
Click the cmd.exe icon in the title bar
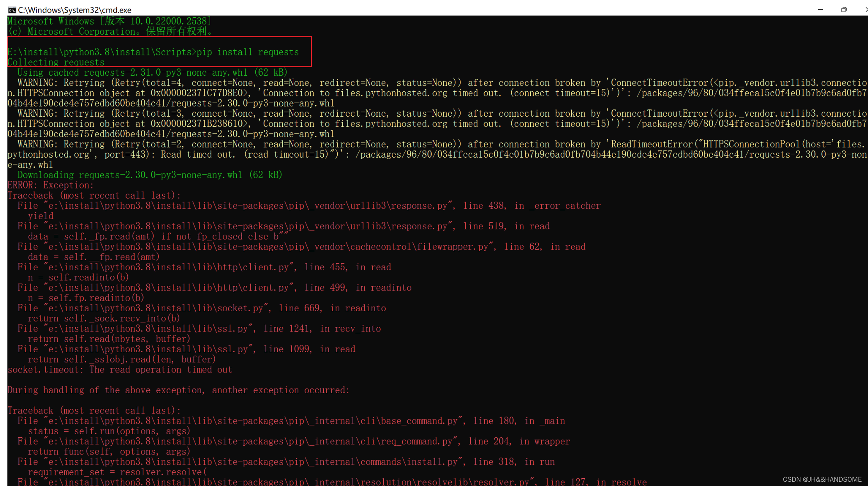pyautogui.click(x=12, y=10)
